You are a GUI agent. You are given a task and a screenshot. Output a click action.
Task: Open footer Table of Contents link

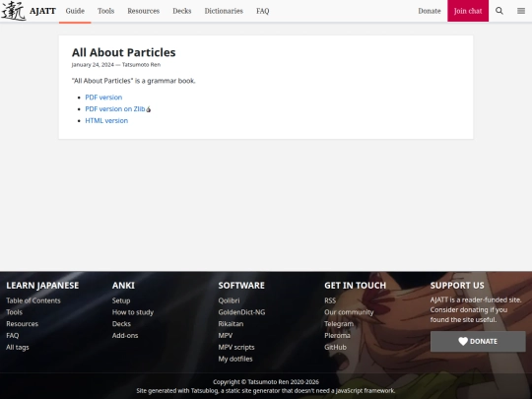[33, 300]
